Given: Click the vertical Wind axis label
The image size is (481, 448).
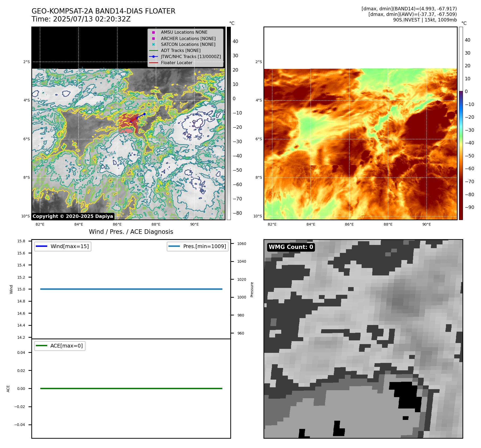Looking at the screenshot, I should point(11,289).
